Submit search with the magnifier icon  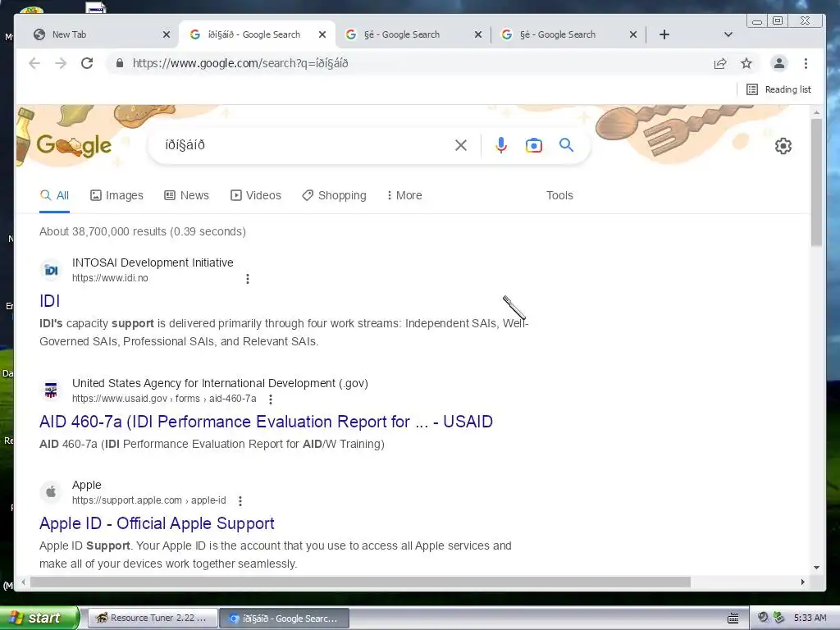coord(566,145)
